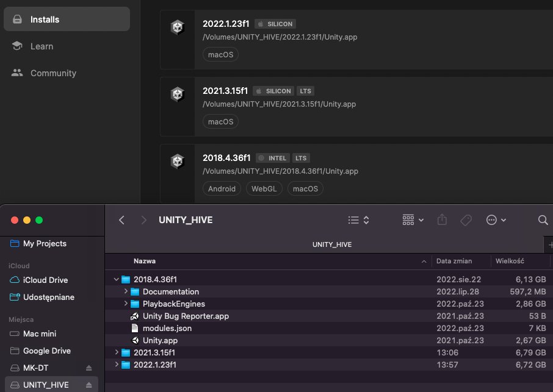This screenshot has width=553, height=392.
Task: Select the Documentation folder
Action: pos(329,291)
